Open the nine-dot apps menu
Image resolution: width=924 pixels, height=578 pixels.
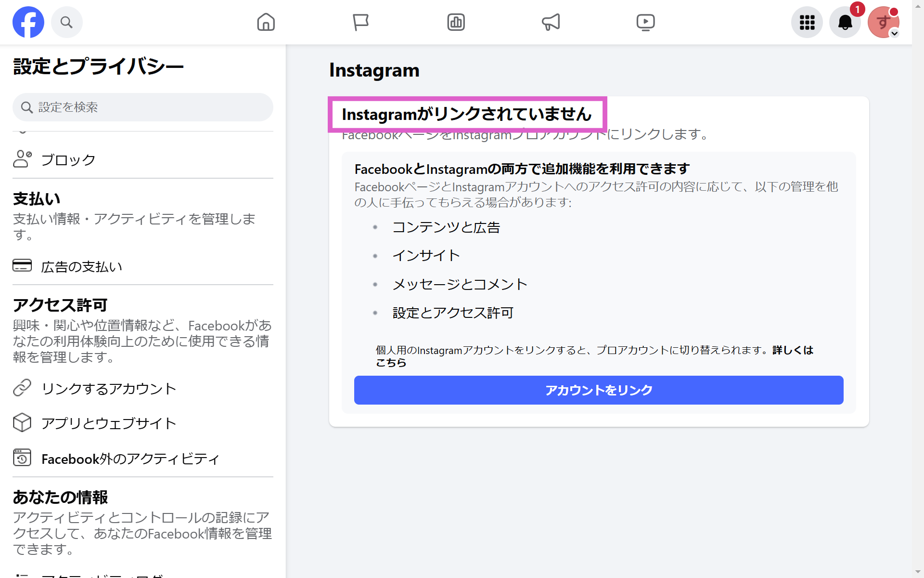click(807, 22)
